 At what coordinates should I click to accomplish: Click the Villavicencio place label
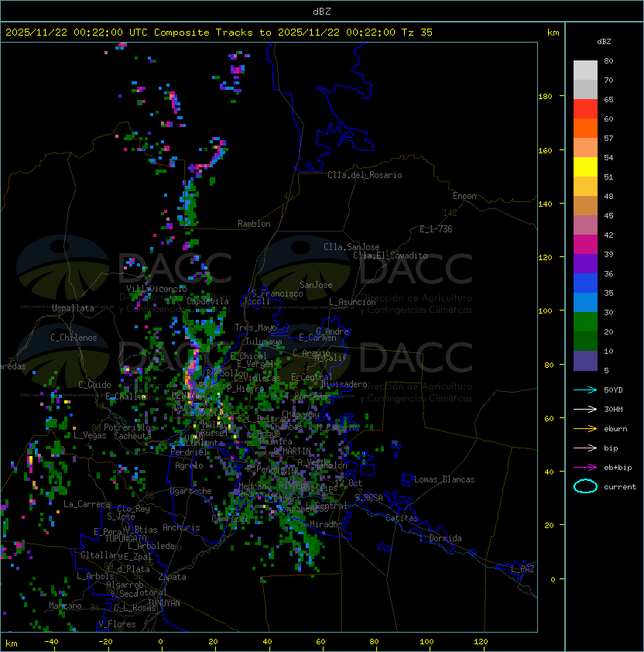click(156, 289)
